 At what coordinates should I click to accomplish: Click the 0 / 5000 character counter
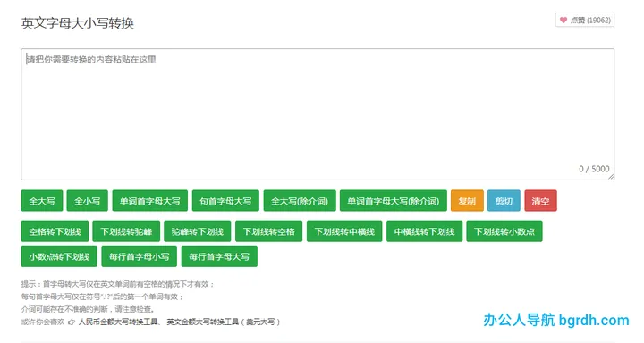pos(594,169)
